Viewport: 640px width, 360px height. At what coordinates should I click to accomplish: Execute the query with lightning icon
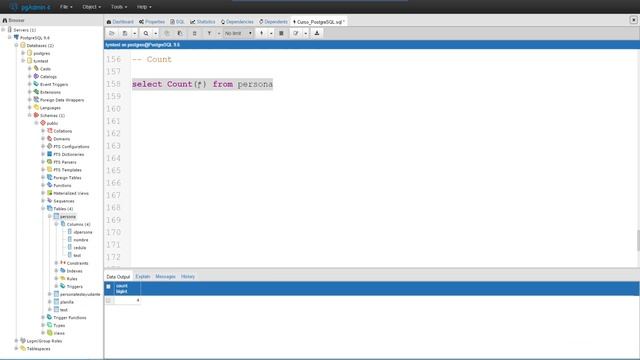[262, 33]
